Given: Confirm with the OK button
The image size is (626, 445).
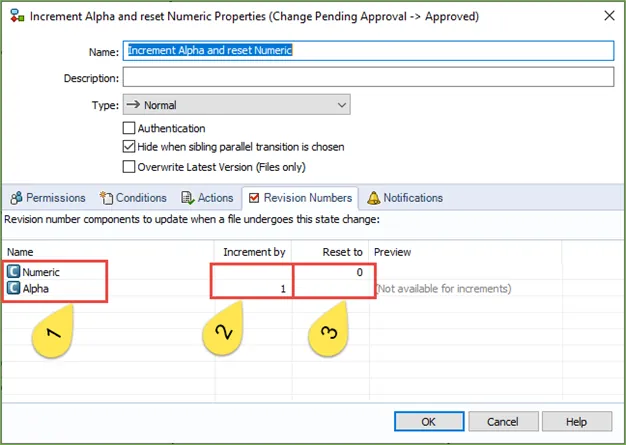Looking at the screenshot, I should coord(429,422).
